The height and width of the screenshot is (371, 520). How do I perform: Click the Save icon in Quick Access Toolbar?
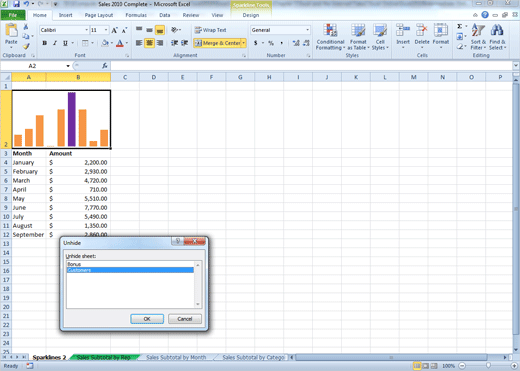coord(16,4)
